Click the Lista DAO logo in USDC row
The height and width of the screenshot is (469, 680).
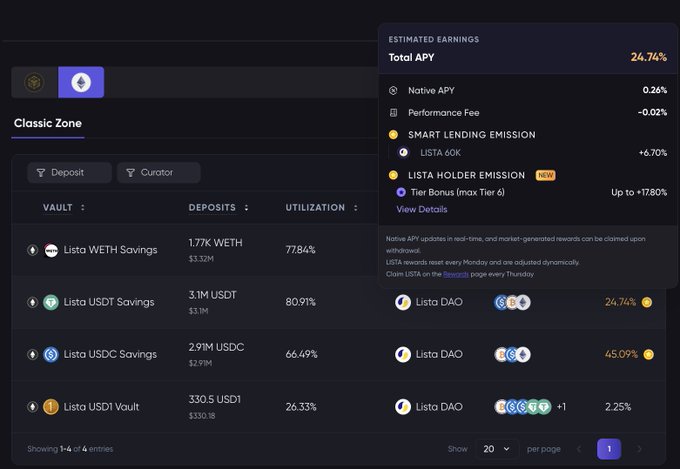point(403,354)
